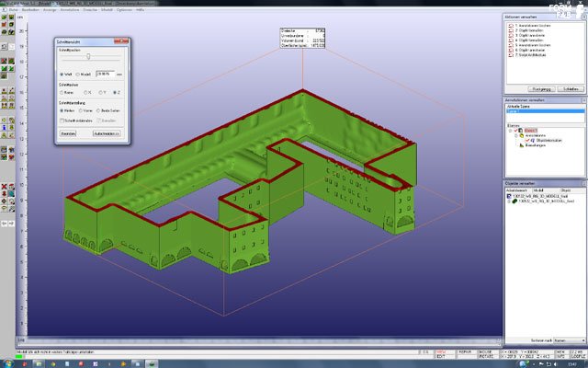
Task: Click the green model icon in Objekte list
Action: coord(514,201)
